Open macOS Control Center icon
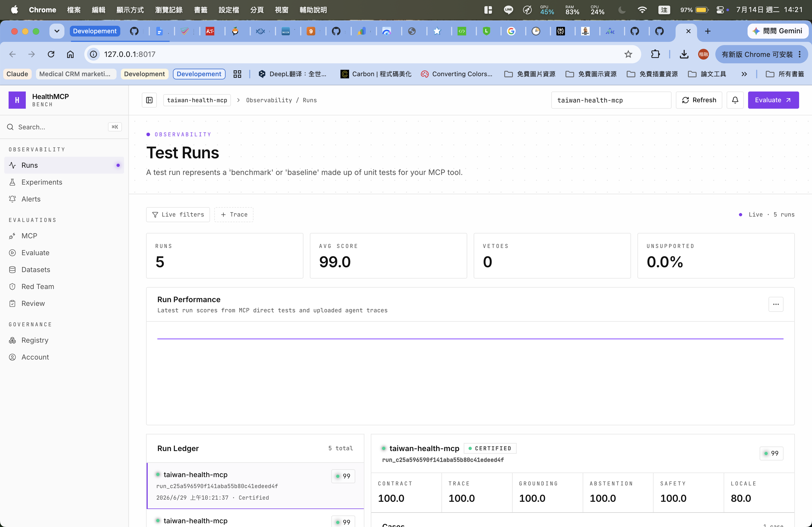 point(720,10)
